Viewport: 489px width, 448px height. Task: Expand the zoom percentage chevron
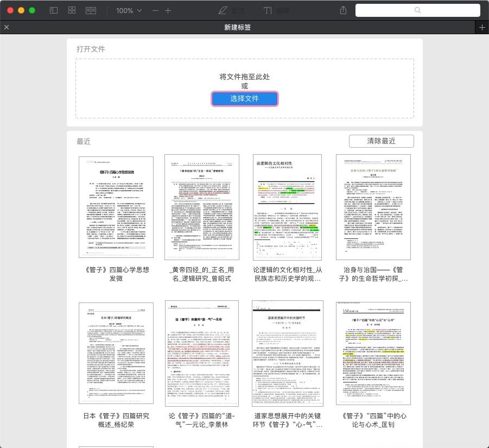tap(139, 10)
